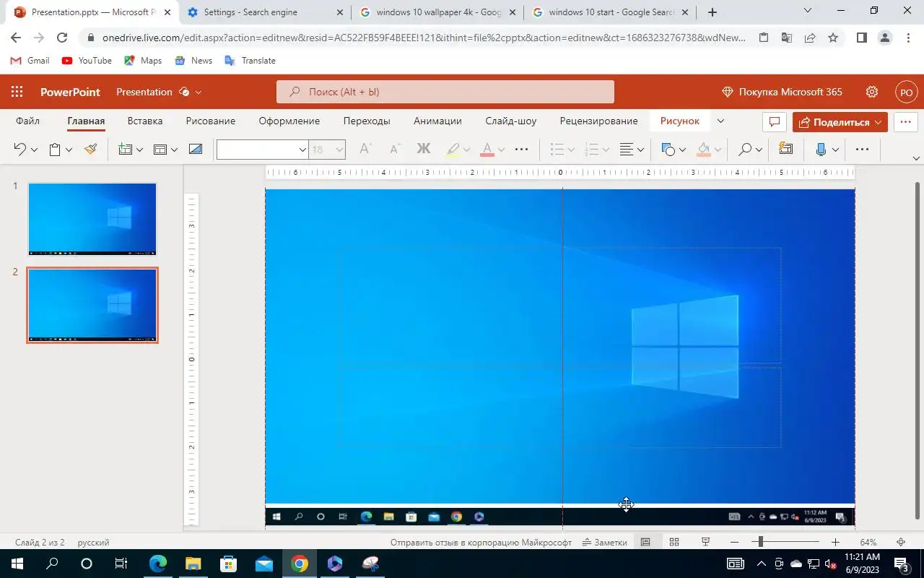924x578 pixels.
Task: Open the YouTube bookmark
Action: pos(87,61)
